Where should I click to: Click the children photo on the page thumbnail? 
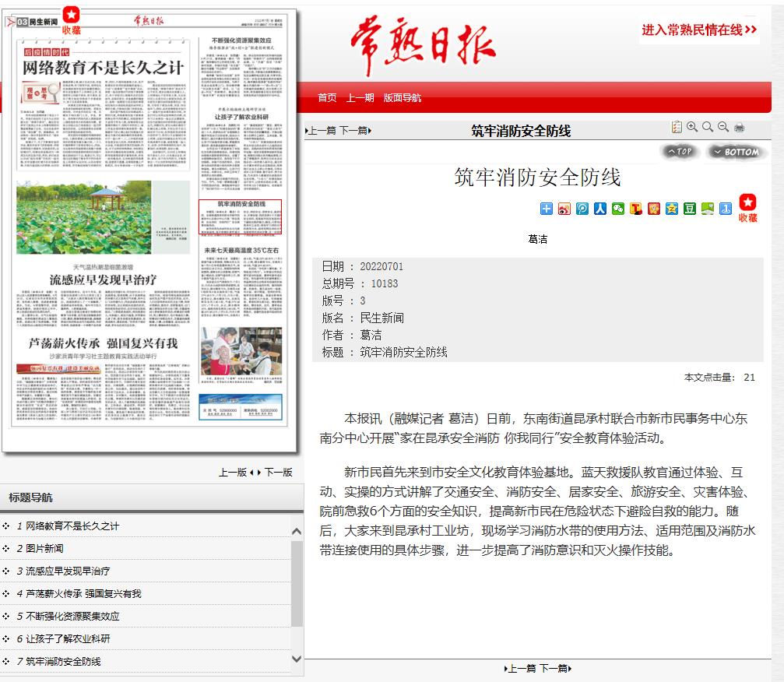[x=241, y=351]
